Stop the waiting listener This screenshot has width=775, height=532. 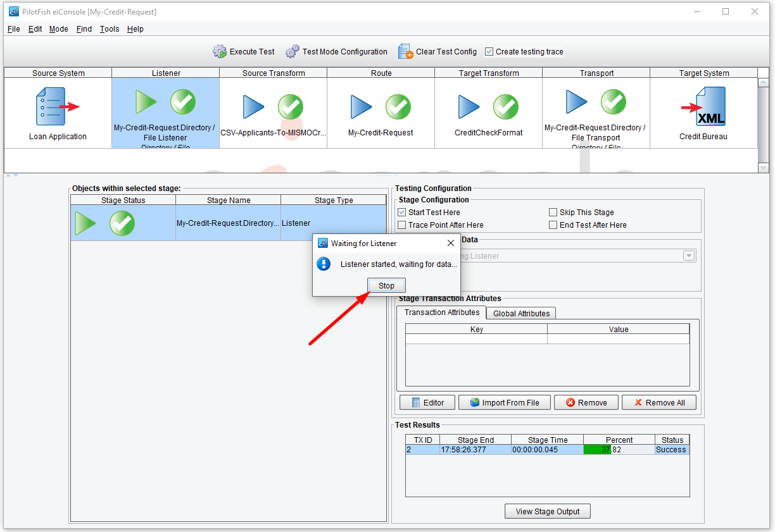(386, 286)
